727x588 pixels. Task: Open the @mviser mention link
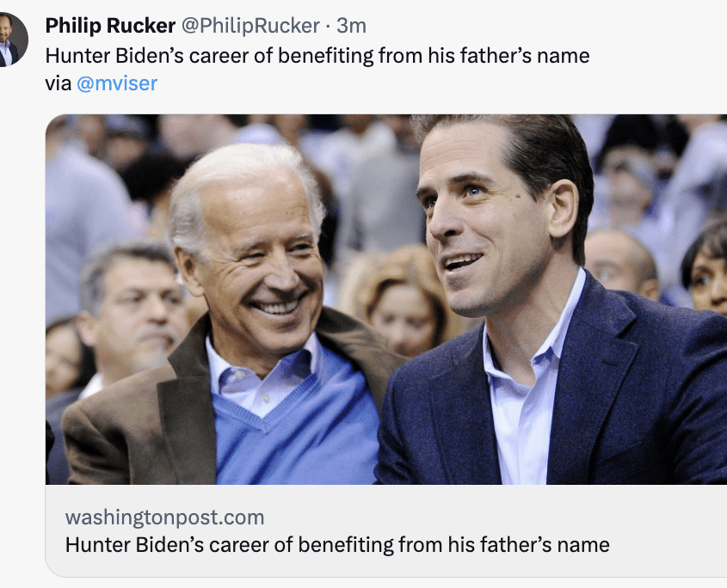click(117, 83)
